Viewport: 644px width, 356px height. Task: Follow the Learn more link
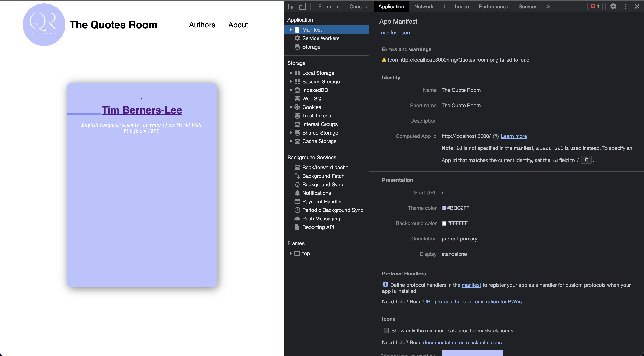pyautogui.click(x=514, y=136)
